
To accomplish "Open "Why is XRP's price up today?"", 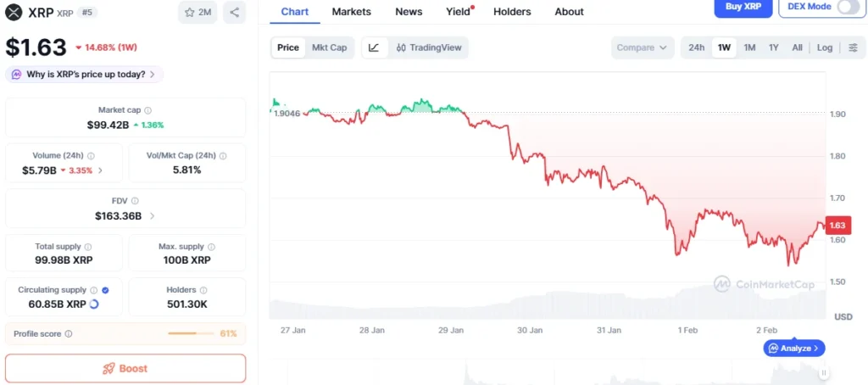I will pyautogui.click(x=85, y=75).
